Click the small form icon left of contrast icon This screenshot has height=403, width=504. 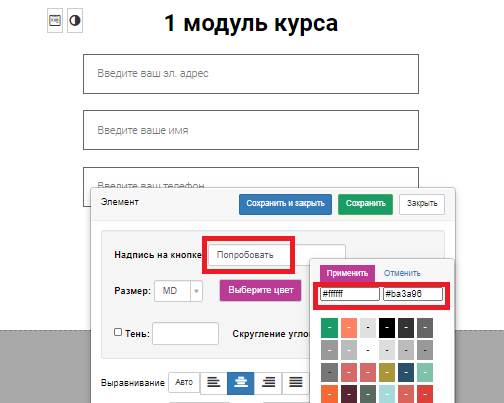55,21
